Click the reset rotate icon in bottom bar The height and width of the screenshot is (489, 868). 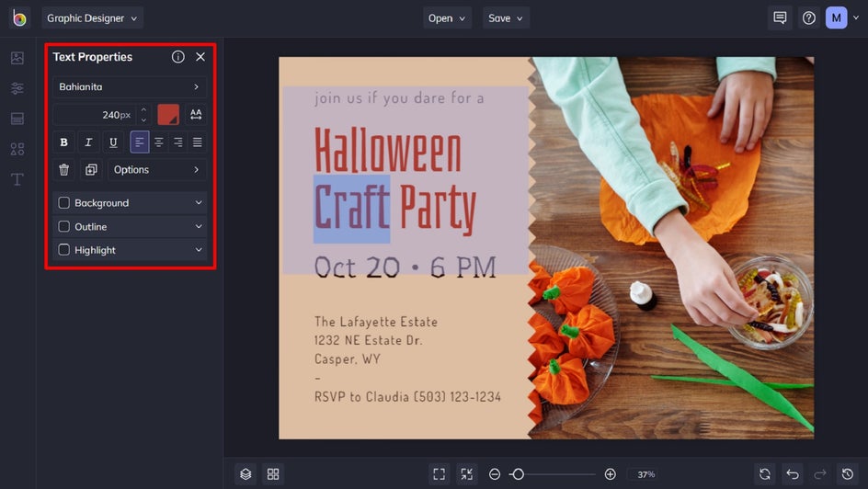765,474
